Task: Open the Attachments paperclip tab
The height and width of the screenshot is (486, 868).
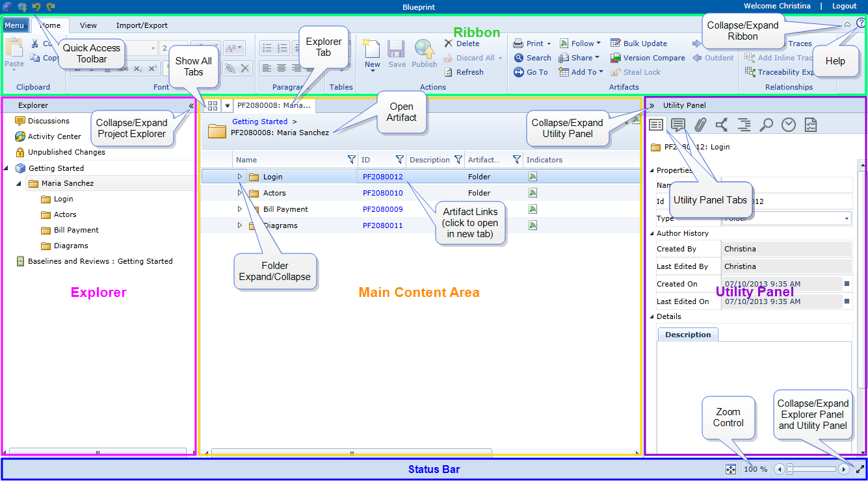Action: pyautogui.click(x=700, y=124)
